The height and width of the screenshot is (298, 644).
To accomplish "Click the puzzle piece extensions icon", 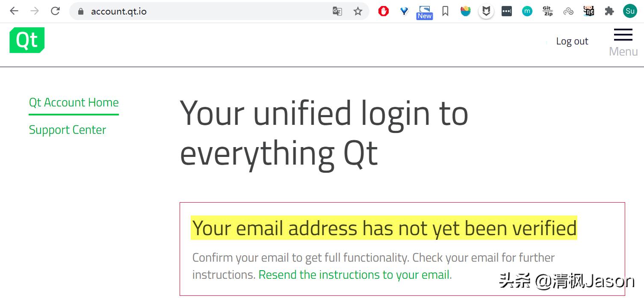I will [x=609, y=11].
